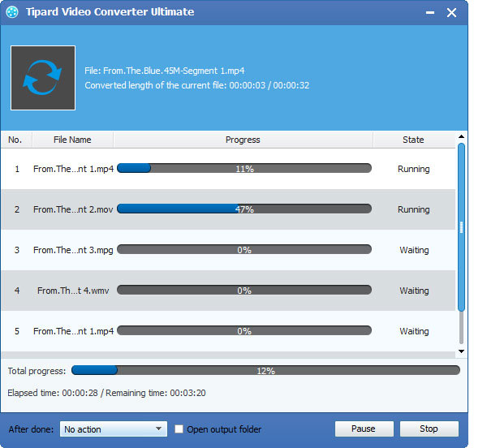
Task: Click the Progress column header
Action: [243, 140]
